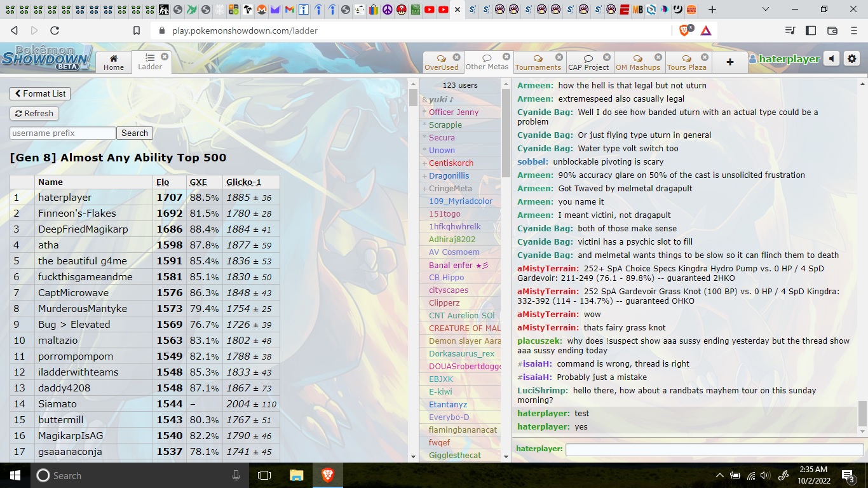Viewport: 868px width, 488px height.
Task: Open the Brave Wallet icon
Action: (832, 30)
